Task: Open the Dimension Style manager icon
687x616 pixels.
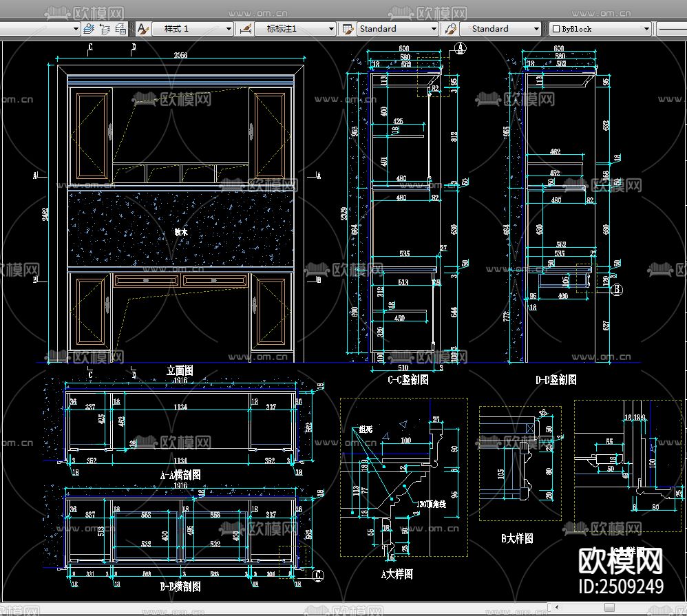Action: [246, 29]
